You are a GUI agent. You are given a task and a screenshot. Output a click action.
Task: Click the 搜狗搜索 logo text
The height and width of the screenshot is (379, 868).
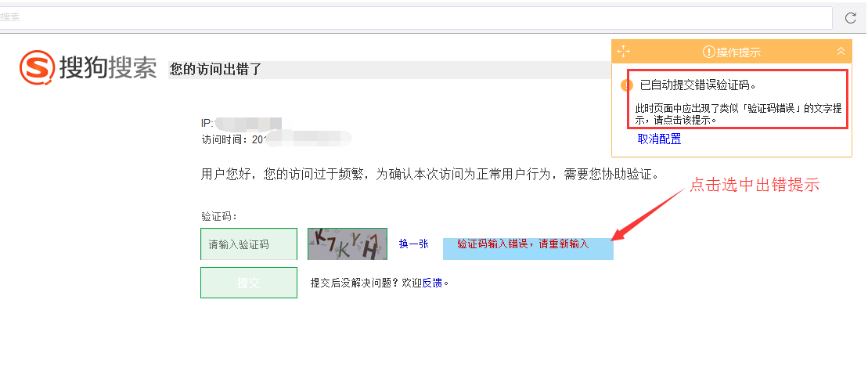coord(108,67)
